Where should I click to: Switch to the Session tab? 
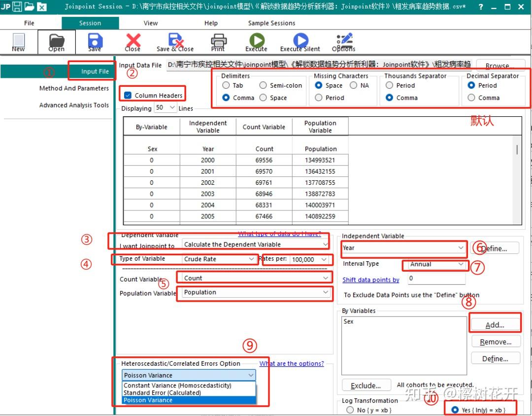(x=90, y=23)
